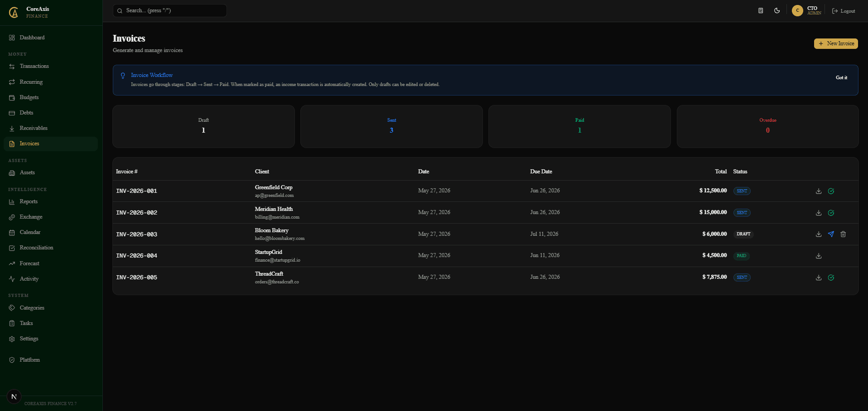Open Budgets in the sidebar
Viewport: 868px width, 411px height.
pyautogui.click(x=51, y=97)
